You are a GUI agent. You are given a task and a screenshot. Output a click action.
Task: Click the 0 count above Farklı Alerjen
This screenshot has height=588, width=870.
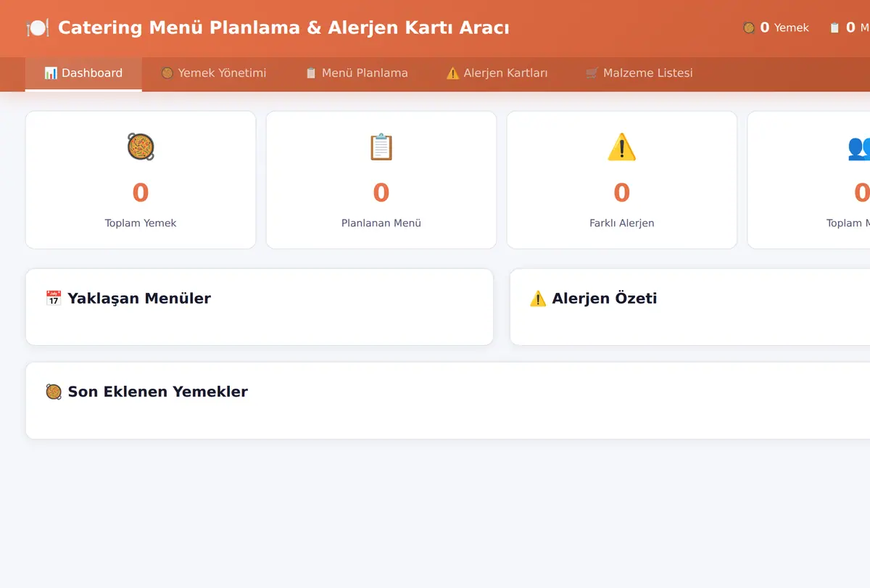[x=622, y=193]
